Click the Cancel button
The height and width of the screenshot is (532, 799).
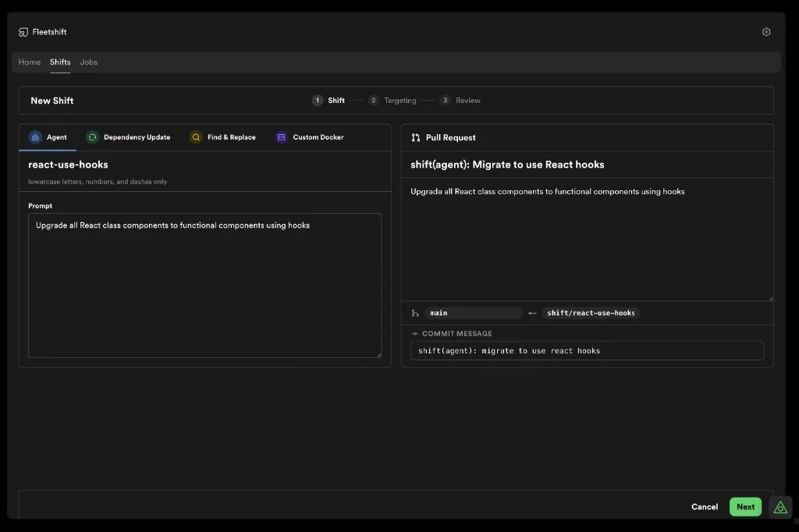click(x=705, y=506)
